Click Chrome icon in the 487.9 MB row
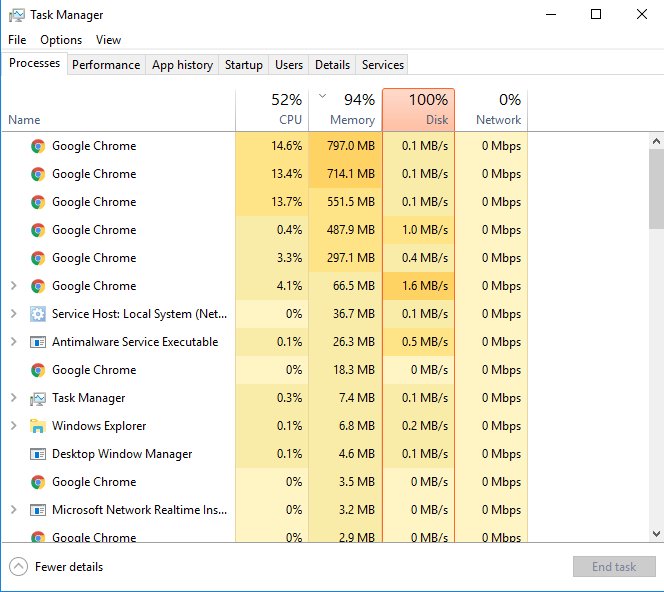Viewport: 664px width, 592px height. pyautogui.click(x=38, y=230)
